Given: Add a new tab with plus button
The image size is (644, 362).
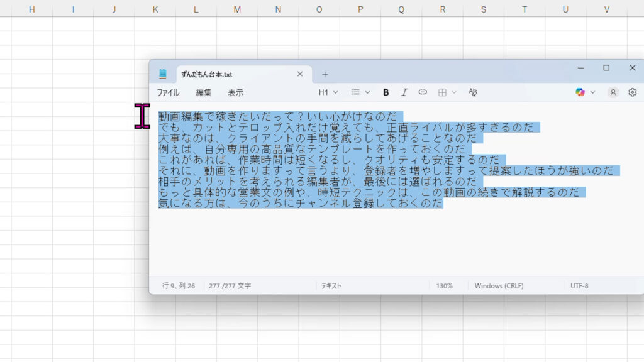Looking at the screenshot, I should 325,74.
